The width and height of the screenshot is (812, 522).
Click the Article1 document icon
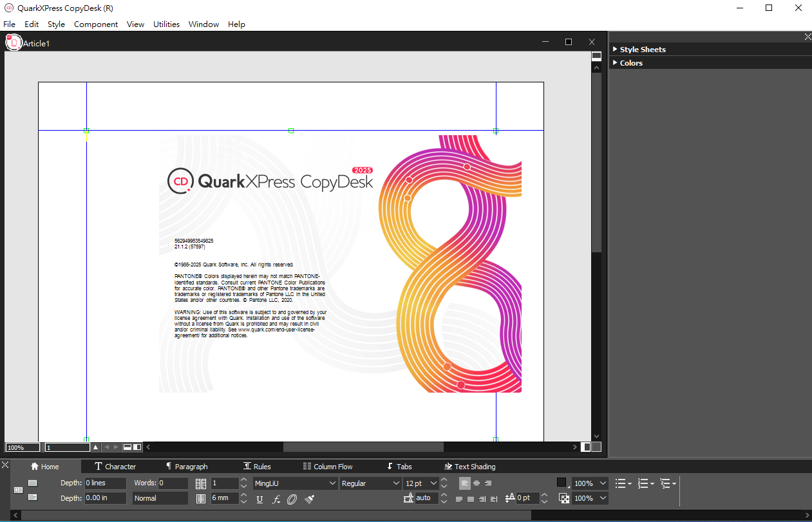[13, 42]
